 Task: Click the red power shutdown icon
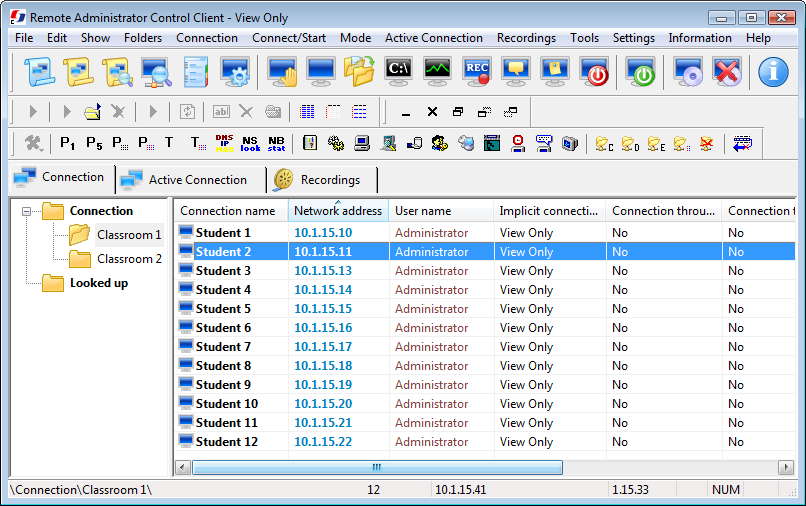point(594,71)
